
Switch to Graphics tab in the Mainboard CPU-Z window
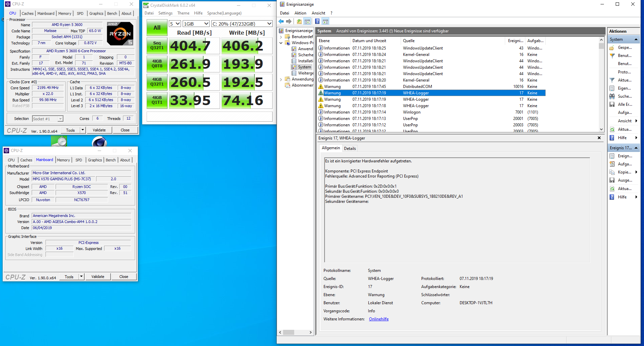(x=95, y=160)
